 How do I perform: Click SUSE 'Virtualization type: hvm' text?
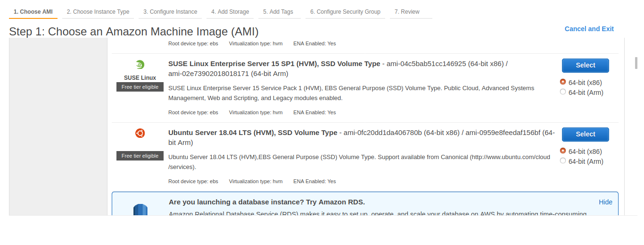pyautogui.click(x=256, y=112)
